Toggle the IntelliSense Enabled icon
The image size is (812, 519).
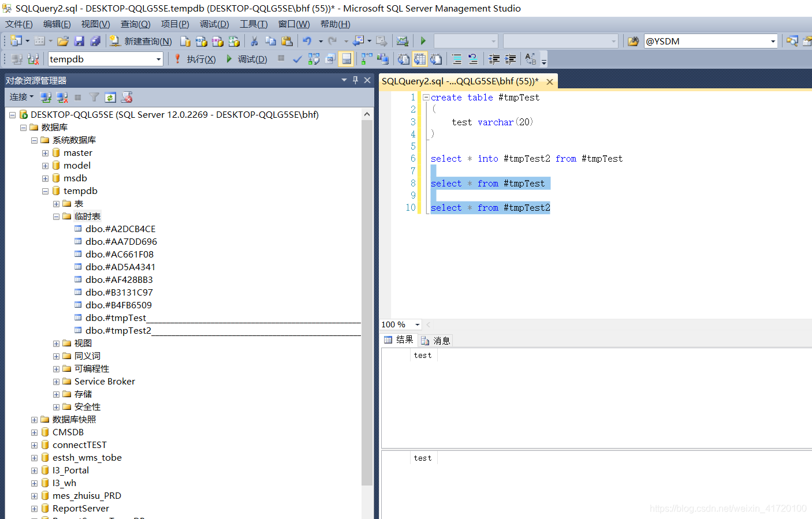click(x=347, y=59)
